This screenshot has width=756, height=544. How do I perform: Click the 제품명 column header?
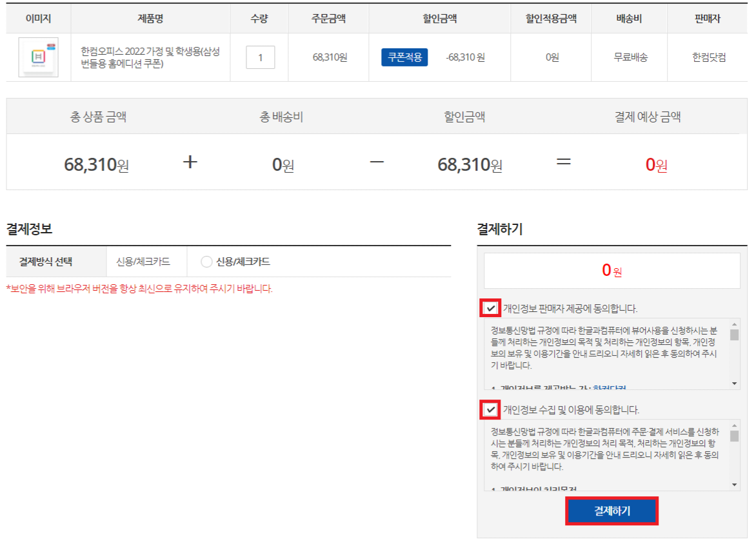point(150,18)
